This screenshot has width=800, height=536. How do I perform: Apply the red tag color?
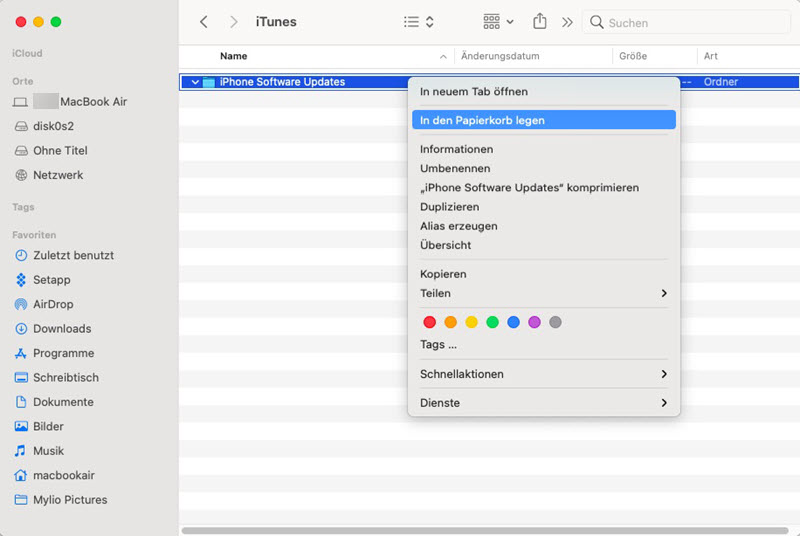430,322
